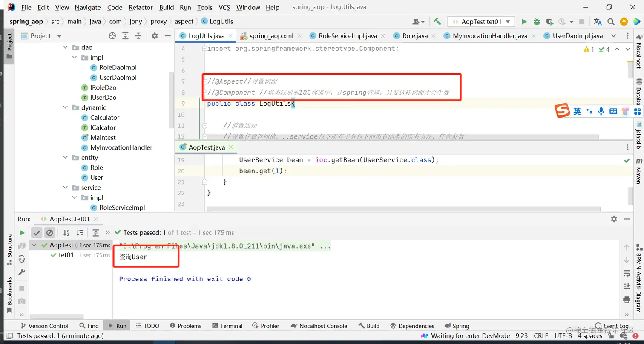Open the Sogou skin shirt icon
Viewport: 644px width, 344px height.
625,111
